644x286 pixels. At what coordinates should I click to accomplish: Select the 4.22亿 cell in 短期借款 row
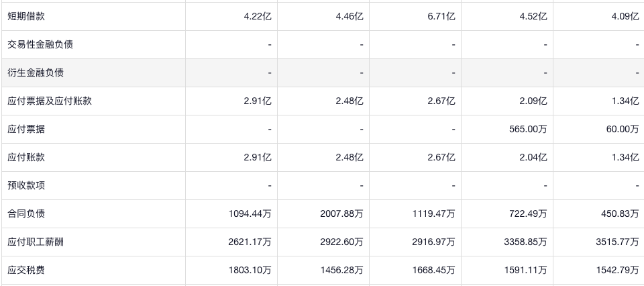click(x=258, y=17)
